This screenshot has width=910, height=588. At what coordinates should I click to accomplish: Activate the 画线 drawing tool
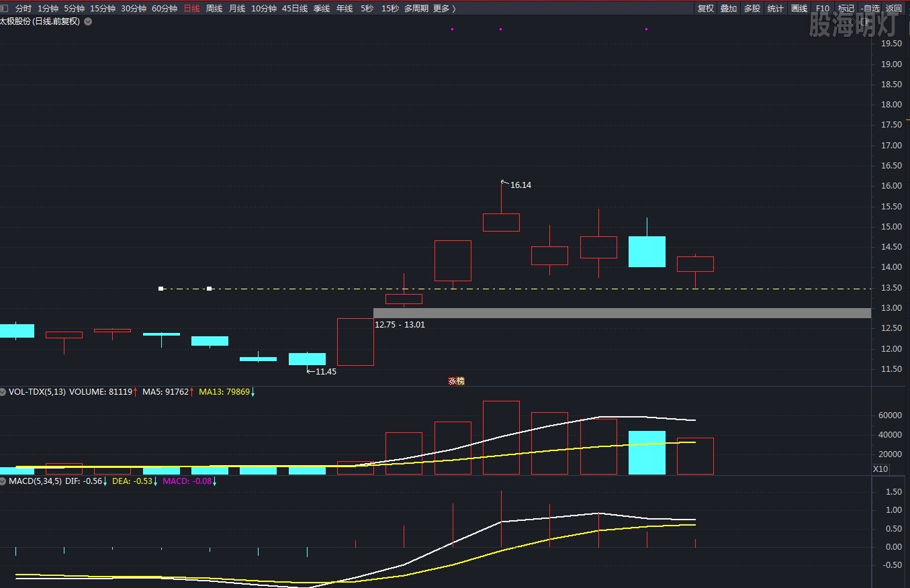pos(799,9)
